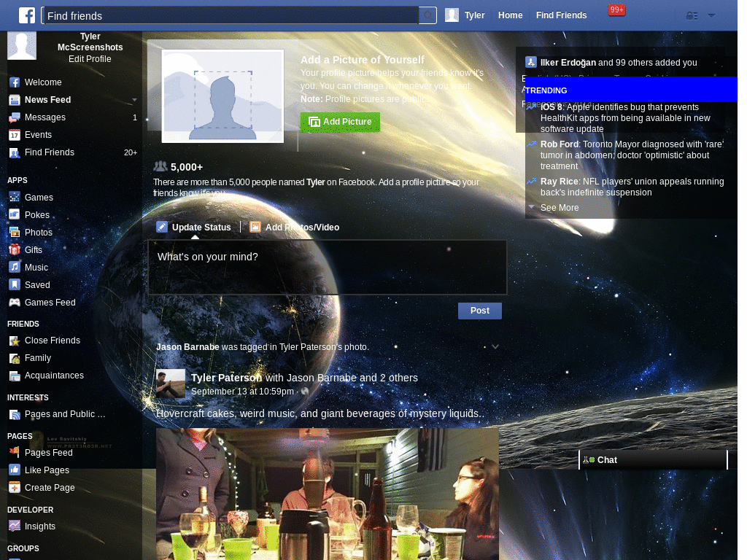Image resolution: width=747 pixels, height=560 pixels.
Task: Open the Games app icon
Action: pyautogui.click(x=15, y=197)
